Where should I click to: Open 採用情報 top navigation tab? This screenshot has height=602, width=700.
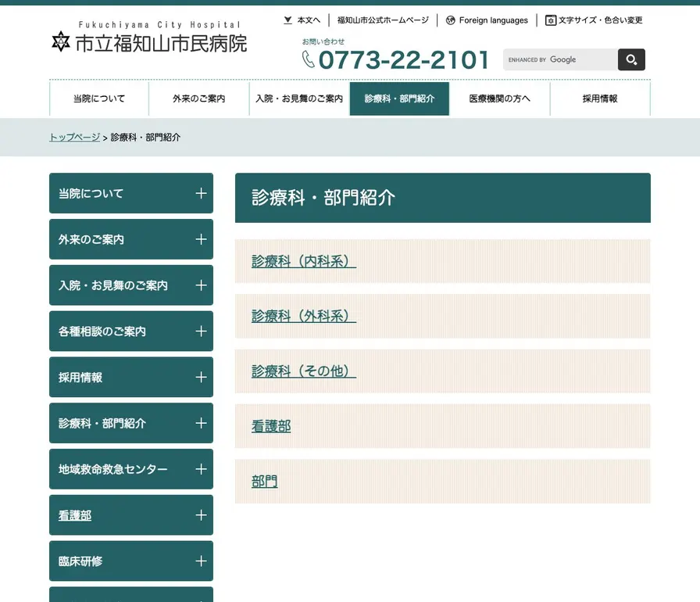tap(600, 99)
